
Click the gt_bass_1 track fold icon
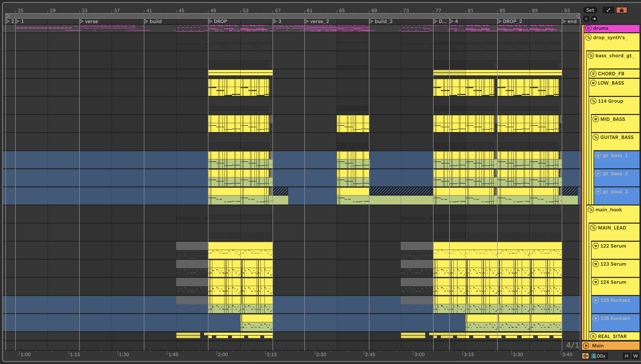(598, 156)
